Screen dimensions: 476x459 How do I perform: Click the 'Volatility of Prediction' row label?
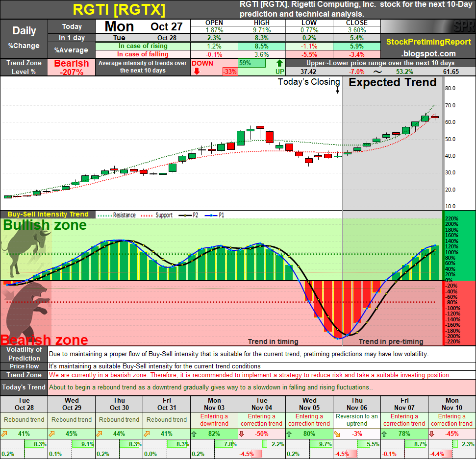coord(24,354)
